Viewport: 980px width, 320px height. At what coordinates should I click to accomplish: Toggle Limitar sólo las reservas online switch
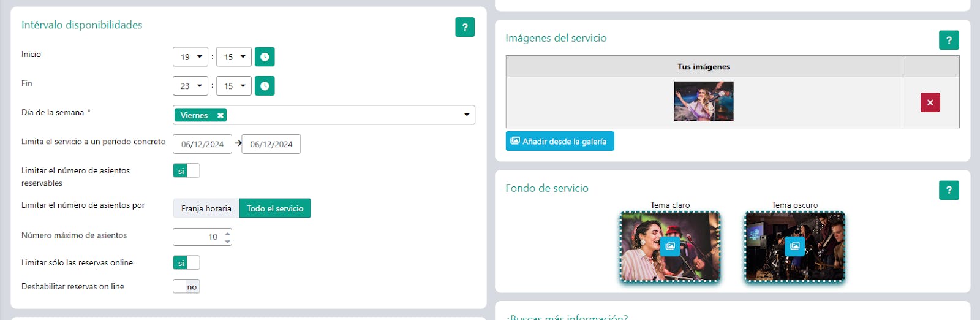point(186,263)
